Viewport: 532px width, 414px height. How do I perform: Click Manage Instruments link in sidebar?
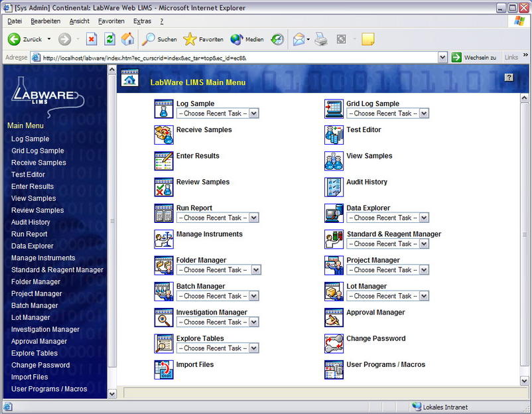click(43, 258)
